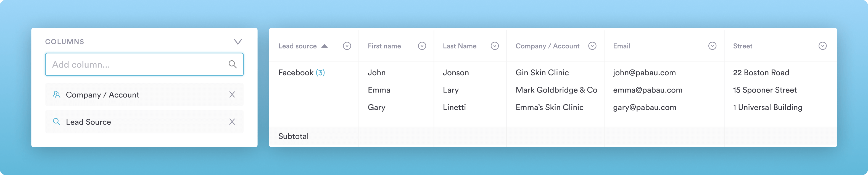Screen dimensions: 868x175
Task: Click the search magnifier in Add column field
Action: pyautogui.click(x=233, y=64)
